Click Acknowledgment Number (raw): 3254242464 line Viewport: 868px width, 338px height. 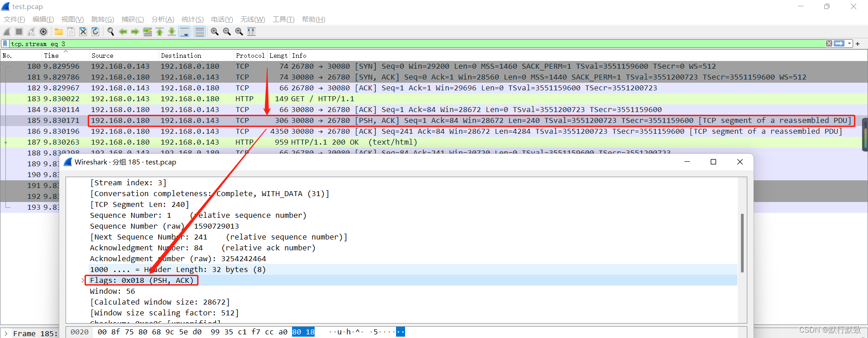pos(178,259)
